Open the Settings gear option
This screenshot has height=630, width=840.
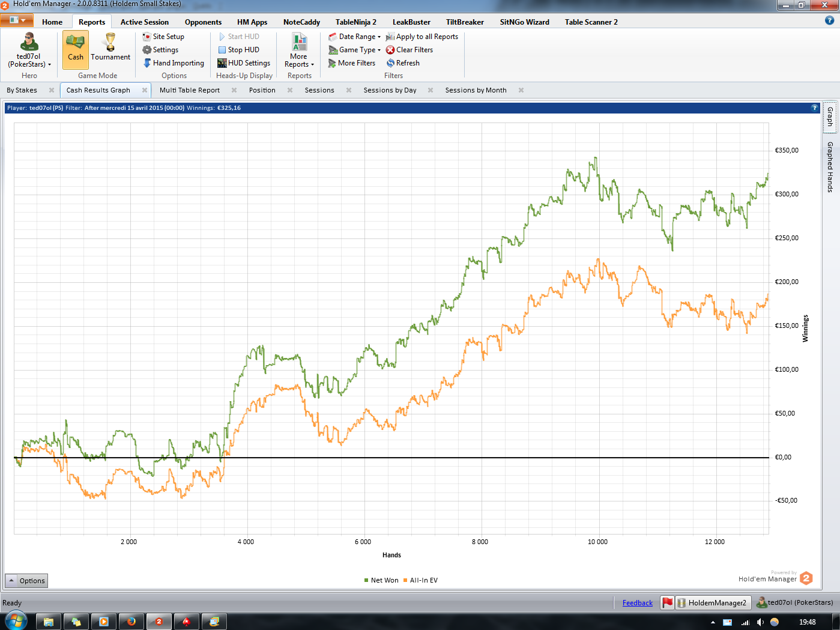tap(160, 50)
